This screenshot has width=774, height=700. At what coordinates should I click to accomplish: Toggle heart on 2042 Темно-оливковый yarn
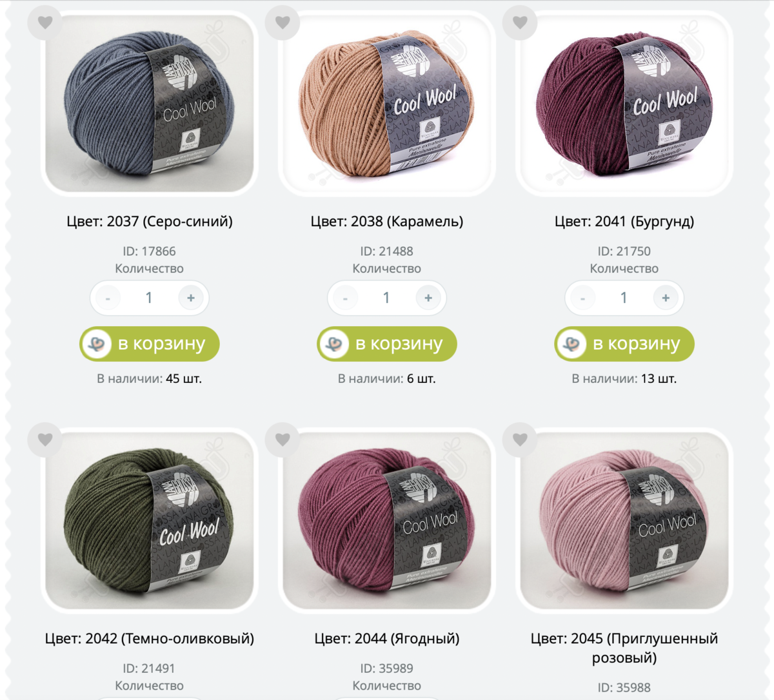pos(45,440)
